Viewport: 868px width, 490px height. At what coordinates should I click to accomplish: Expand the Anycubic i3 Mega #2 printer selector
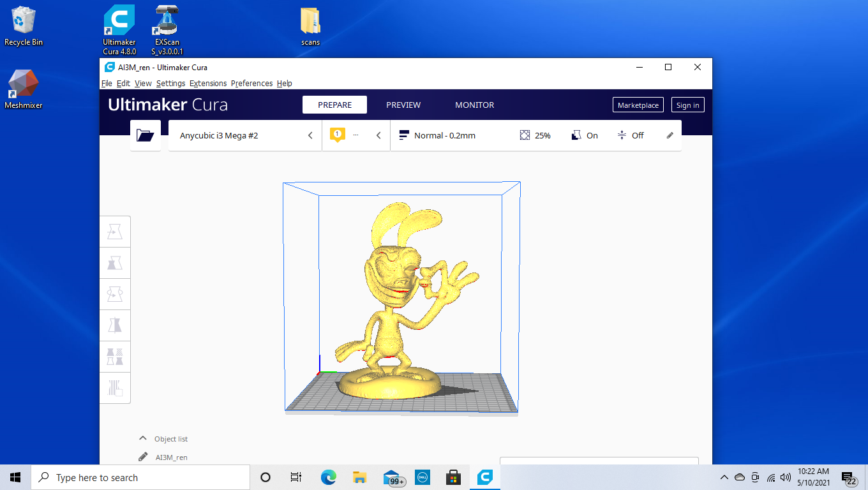[245, 135]
